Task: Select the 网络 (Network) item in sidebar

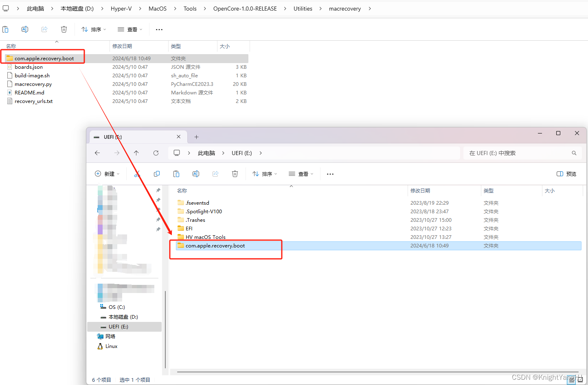Action: 110,336
